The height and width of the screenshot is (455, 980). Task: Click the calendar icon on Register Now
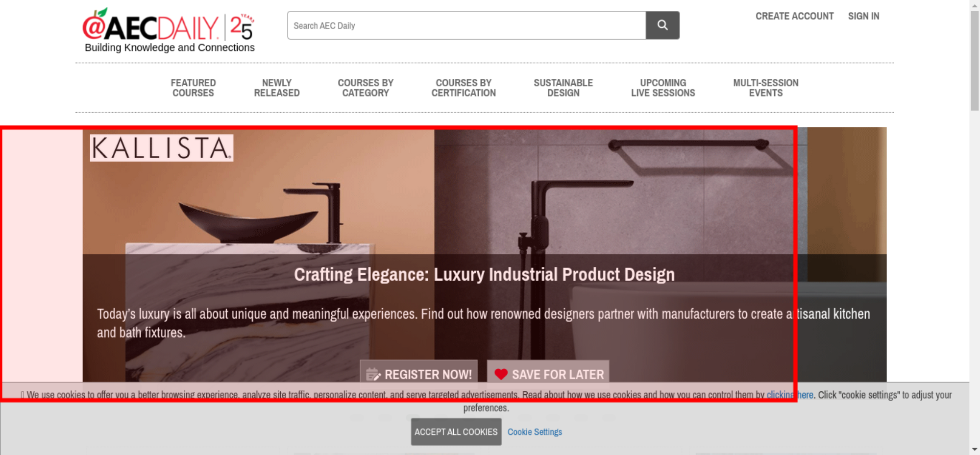coord(373,375)
